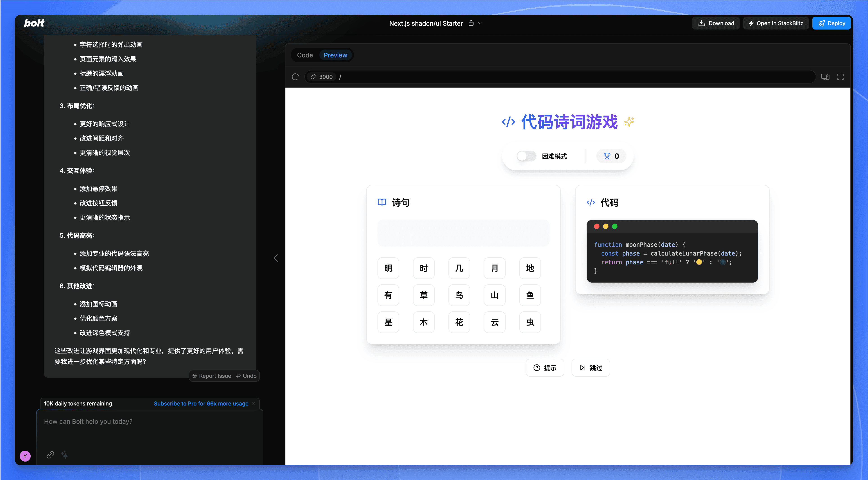The image size is (868, 480).
Task: Collapse the chat panel with the arrow
Action: tap(276, 258)
